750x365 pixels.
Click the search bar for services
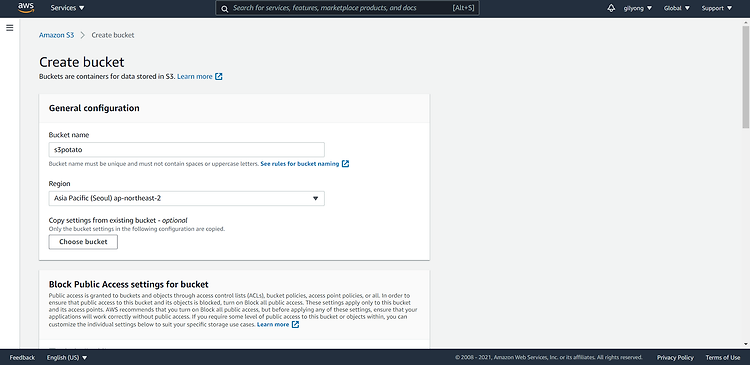pyautogui.click(x=347, y=8)
